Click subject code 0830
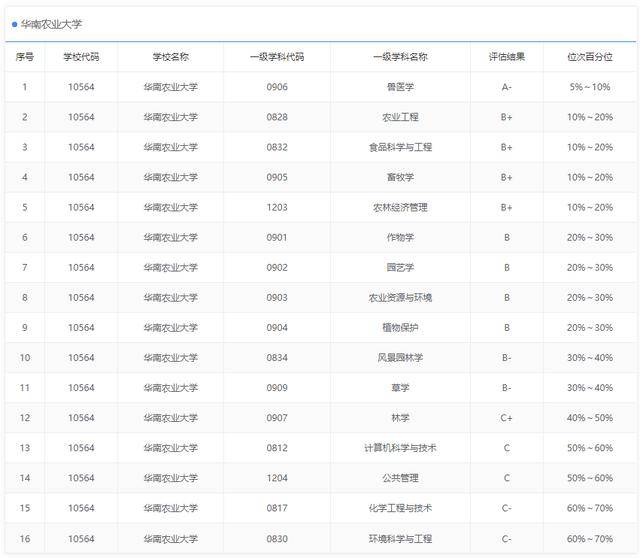The image size is (640, 558). pos(277,539)
